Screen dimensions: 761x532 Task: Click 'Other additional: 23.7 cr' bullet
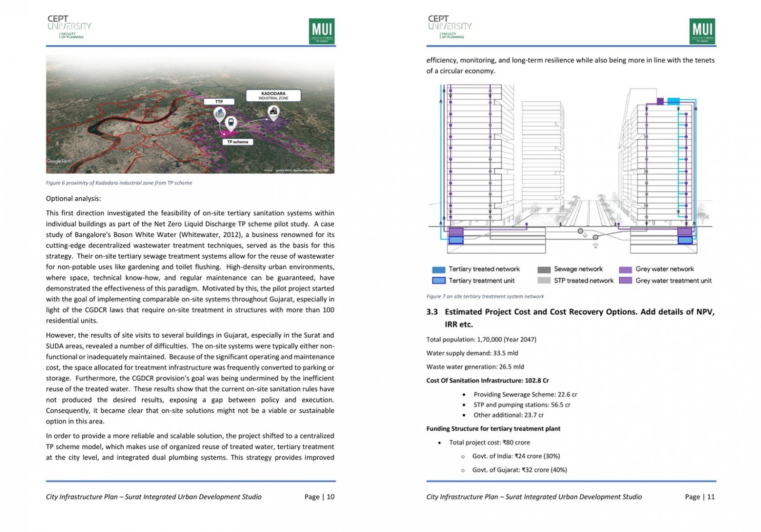click(x=508, y=415)
